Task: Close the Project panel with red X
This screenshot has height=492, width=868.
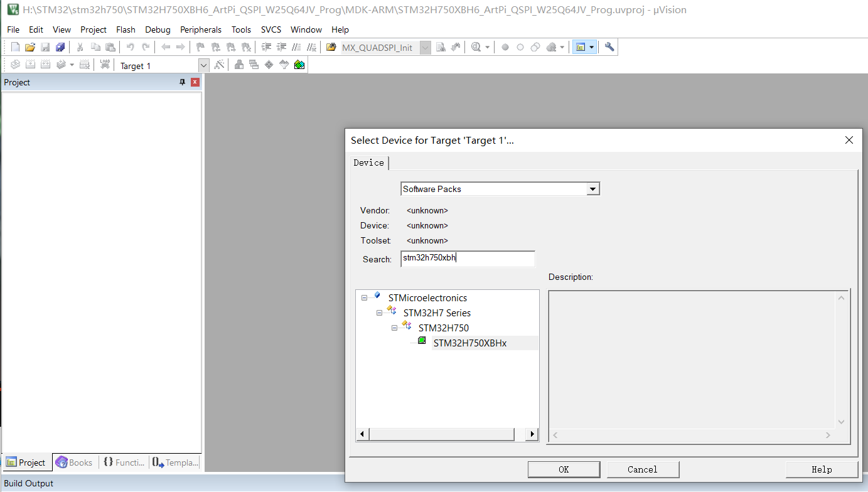Action: 195,82
